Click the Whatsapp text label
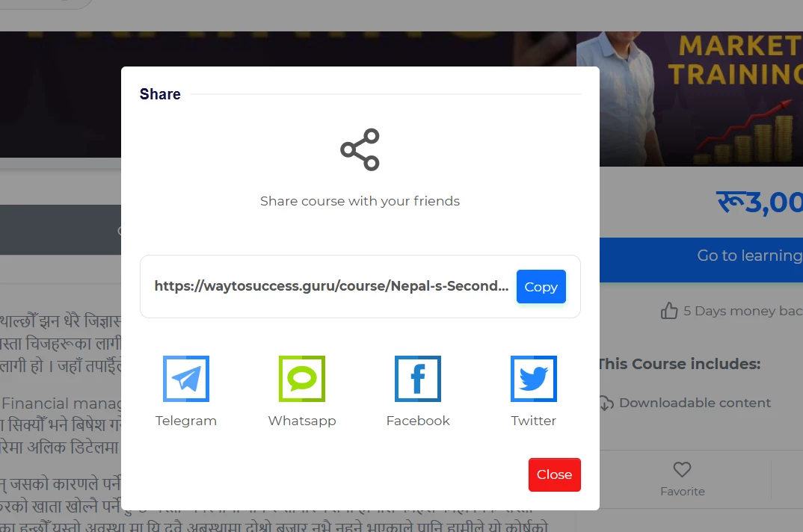This screenshot has height=532, width=803. pos(302,421)
